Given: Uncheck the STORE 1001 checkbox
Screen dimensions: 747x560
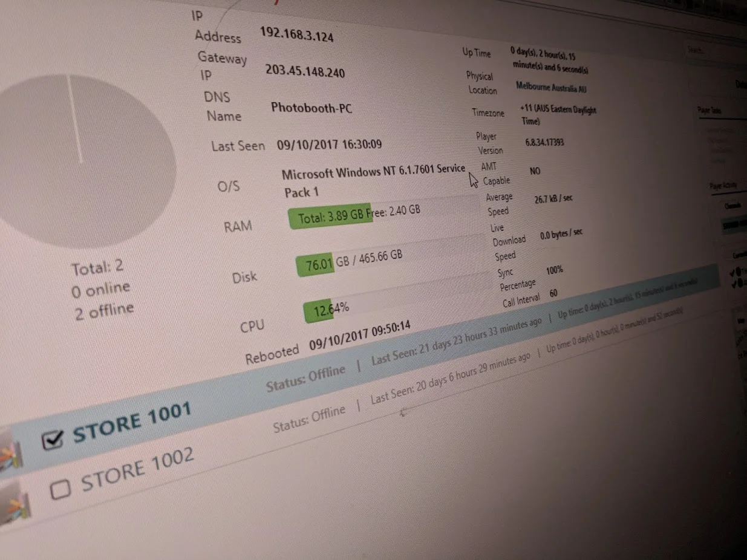Looking at the screenshot, I should (53, 441).
